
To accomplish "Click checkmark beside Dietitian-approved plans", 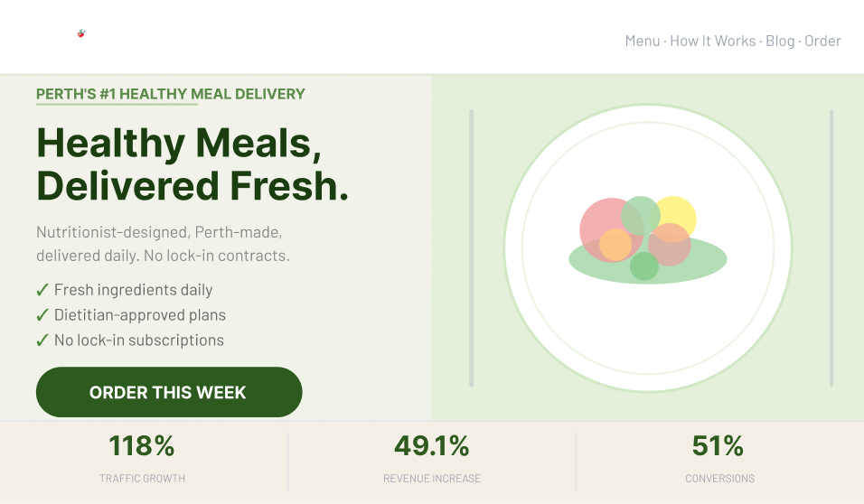I will click(x=42, y=315).
